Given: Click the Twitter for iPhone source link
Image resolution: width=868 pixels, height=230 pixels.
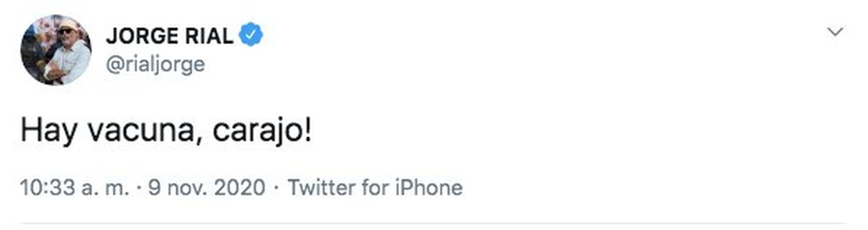Looking at the screenshot, I should [x=375, y=188].
